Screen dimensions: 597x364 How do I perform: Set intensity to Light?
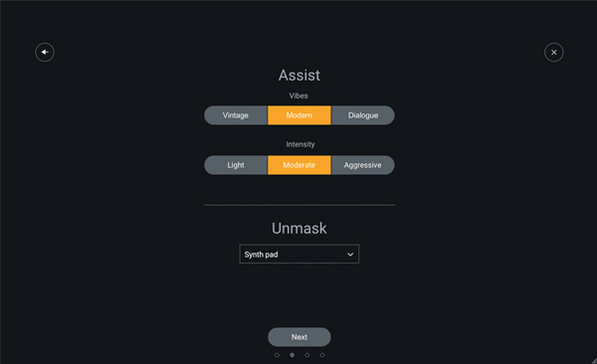[236, 165]
